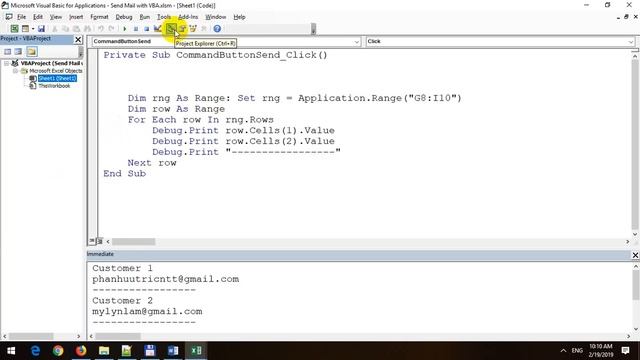
Task: Close the Project - VBAProject panel
Action: tap(78, 39)
